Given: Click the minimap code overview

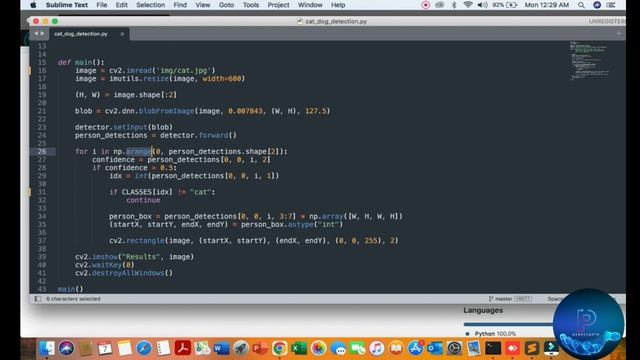Looking at the screenshot, I should 589,60.
